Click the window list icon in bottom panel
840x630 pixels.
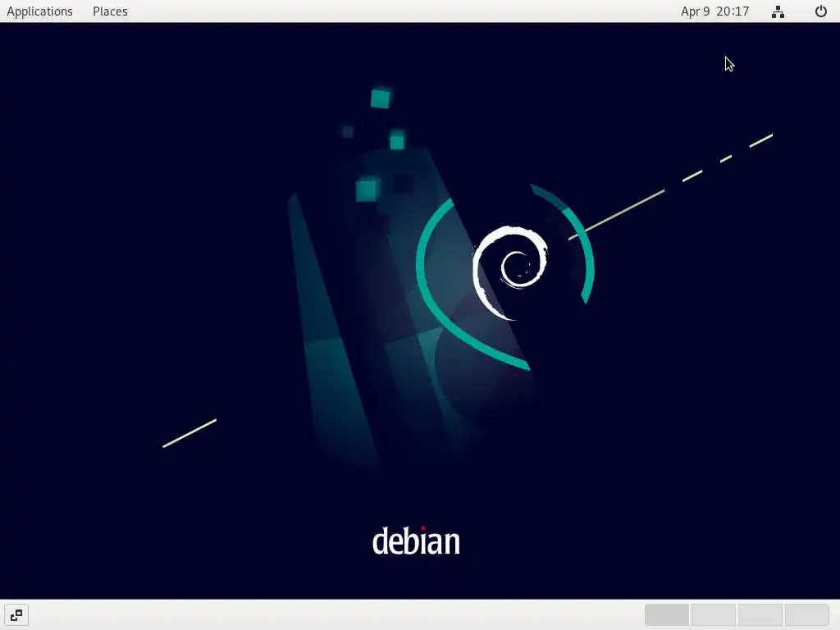click(x=16, y=615)
